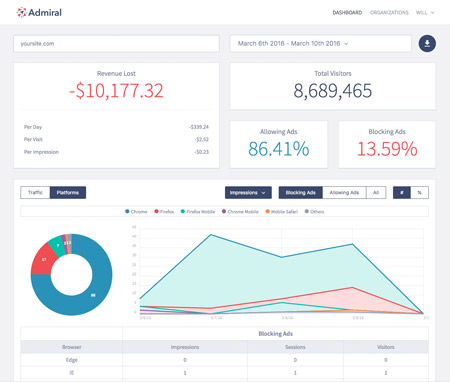Screen dimensions: 450x382
Task: Toggle the Others legend entry
Action: point(314,211)
